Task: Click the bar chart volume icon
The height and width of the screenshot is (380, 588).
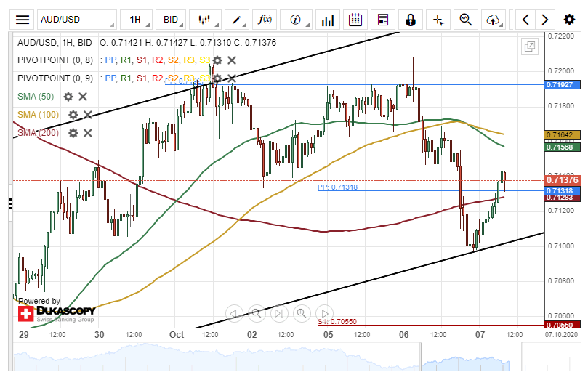Action: click(329, 20)
